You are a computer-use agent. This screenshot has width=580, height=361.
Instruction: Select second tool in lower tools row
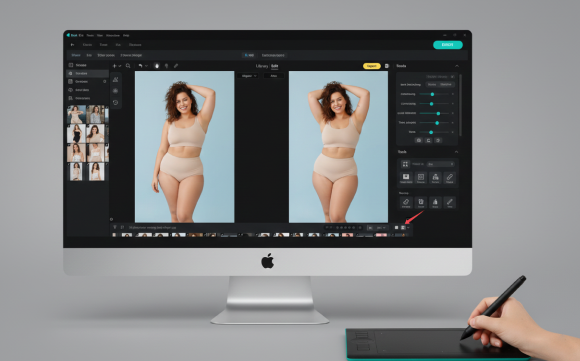[x=421, y=202]
